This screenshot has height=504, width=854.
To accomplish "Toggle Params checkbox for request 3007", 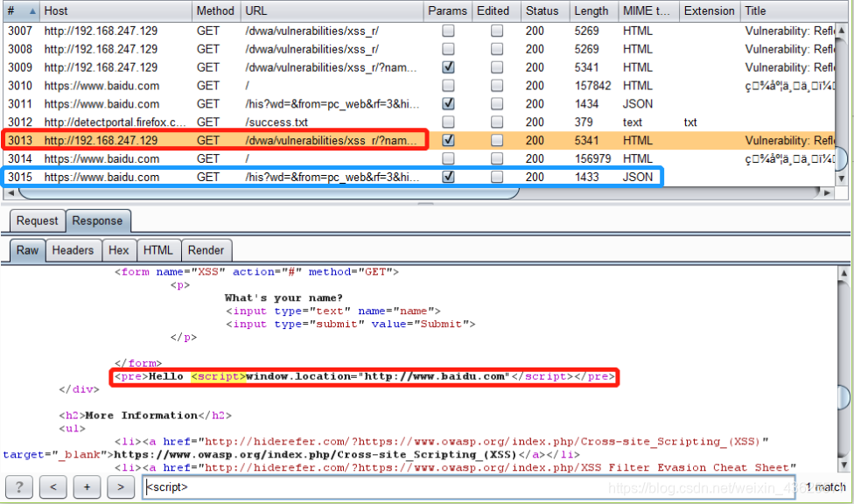I will coord(448,31).
